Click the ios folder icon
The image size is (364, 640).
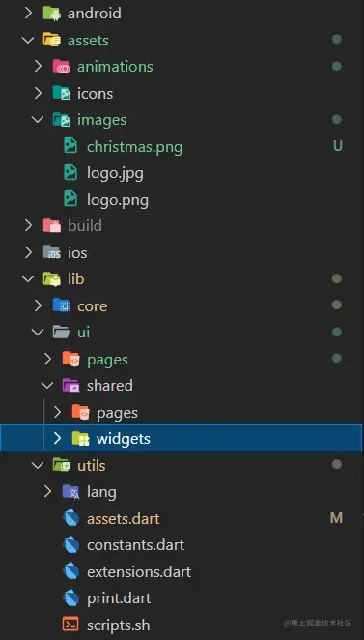click(52, 252)
